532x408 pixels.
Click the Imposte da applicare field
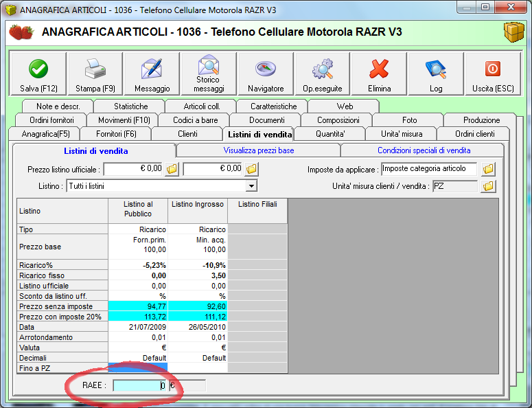pos(429,169)
